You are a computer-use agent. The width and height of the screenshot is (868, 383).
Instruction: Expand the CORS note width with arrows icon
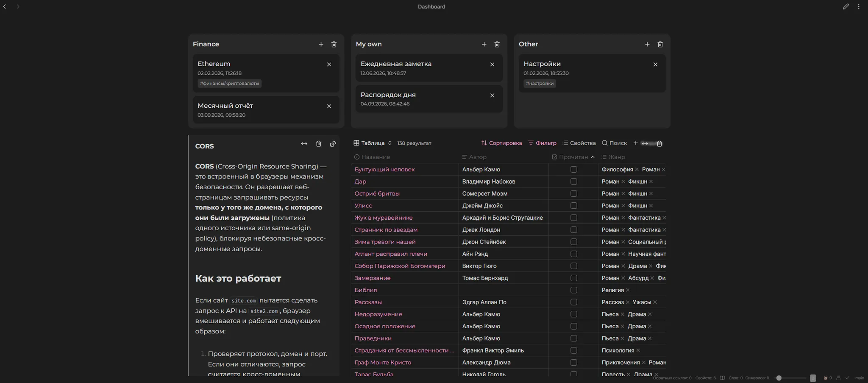[304, 144]
